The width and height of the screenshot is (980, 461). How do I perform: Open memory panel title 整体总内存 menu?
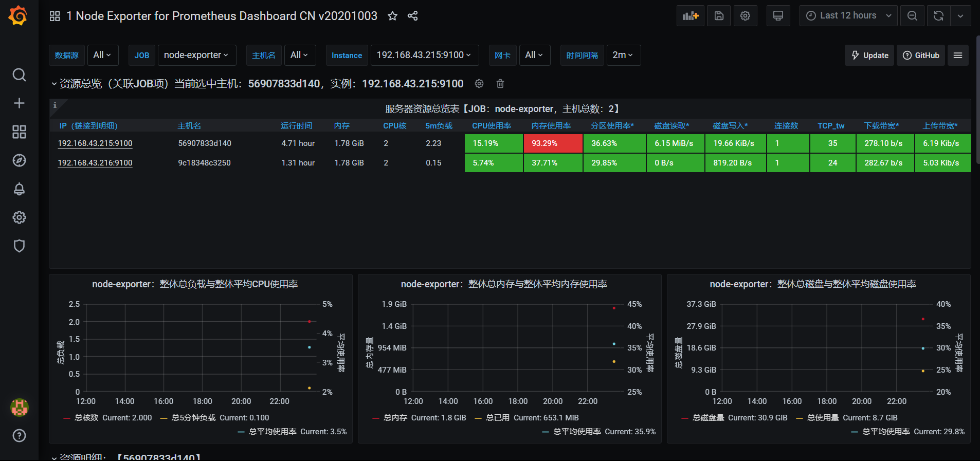tap(504, 284)
